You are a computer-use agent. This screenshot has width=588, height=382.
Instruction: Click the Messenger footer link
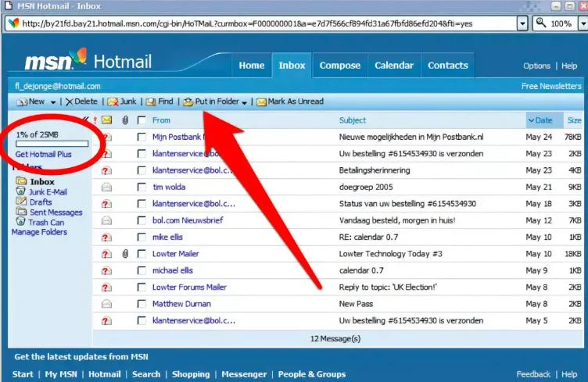[244, 374]
